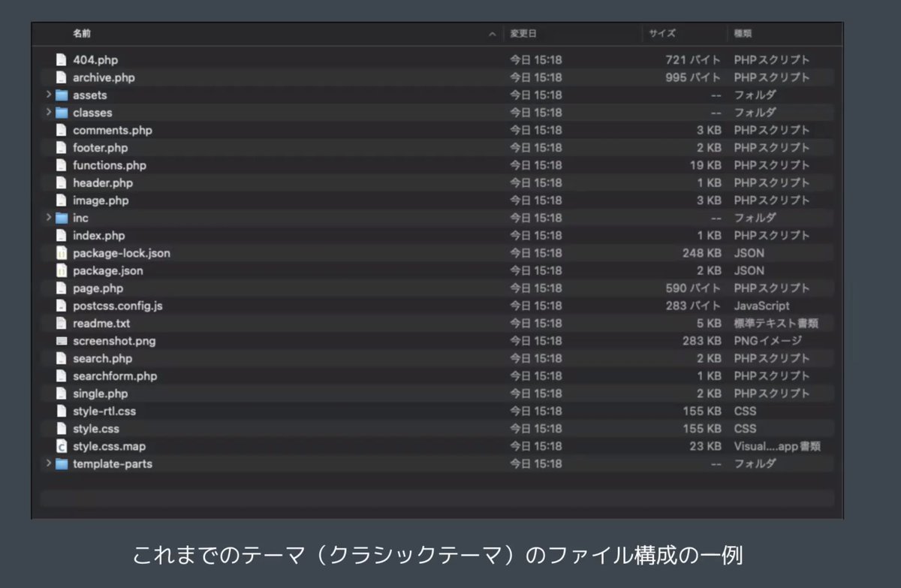Click the 721 バイト size value
Screen dimensions: 901x588
[694, 60]
